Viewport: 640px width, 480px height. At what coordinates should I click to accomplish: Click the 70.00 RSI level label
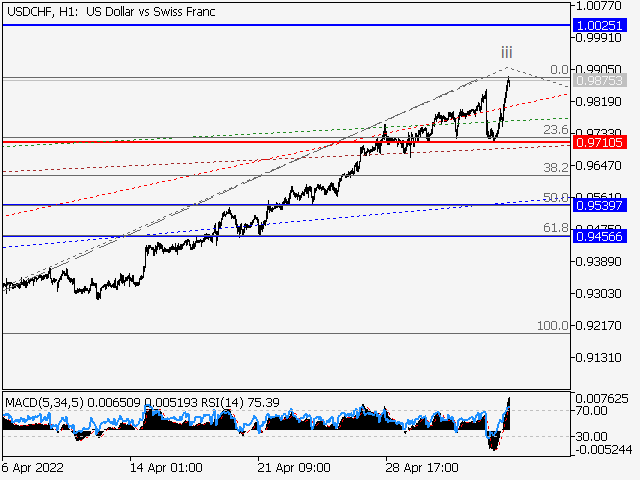click(x=591, y=411)
